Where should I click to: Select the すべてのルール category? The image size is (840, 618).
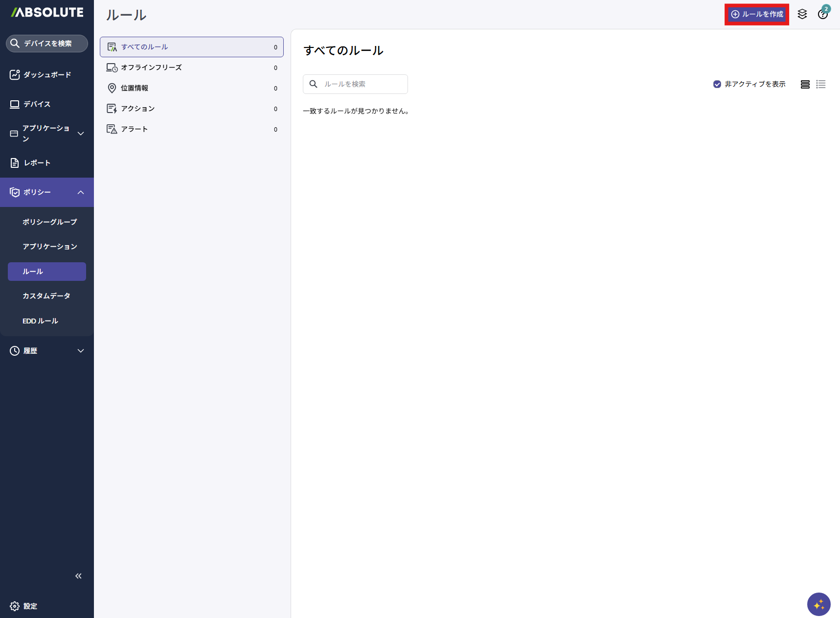pyautogui.click(x=192, y=47)
